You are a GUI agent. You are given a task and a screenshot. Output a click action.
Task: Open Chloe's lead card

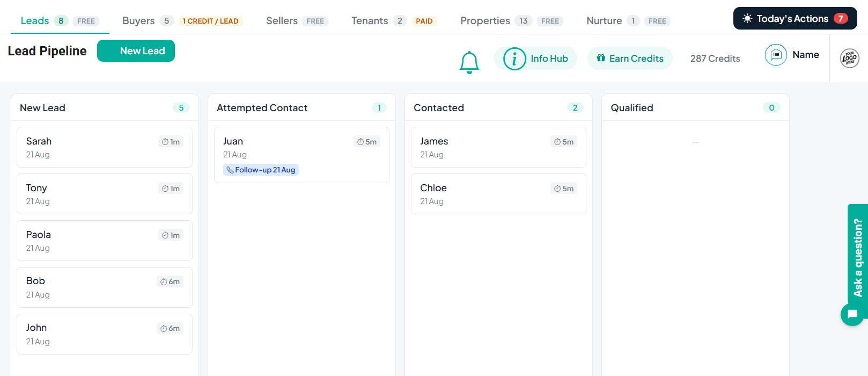pos(498,194)
